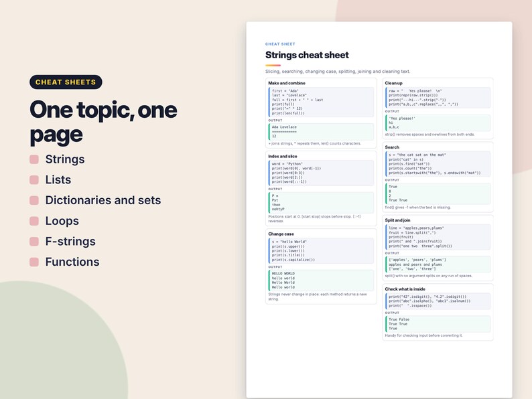Click the CHEAT SHEETS badge
This screenshot has height=399, width=532.
tap(66, 82)
